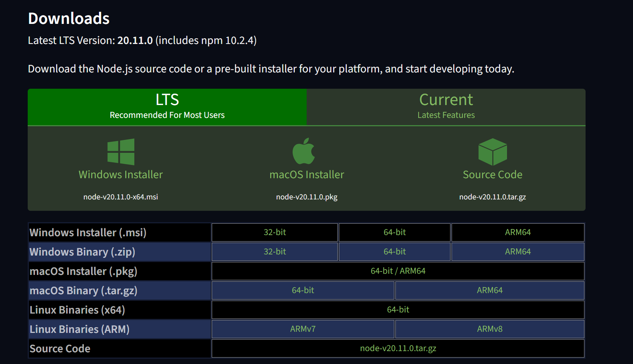Select ARM64 macOS Binary (.tar.gz)
This screenshot has height=364, width=633.
[490, 290]
